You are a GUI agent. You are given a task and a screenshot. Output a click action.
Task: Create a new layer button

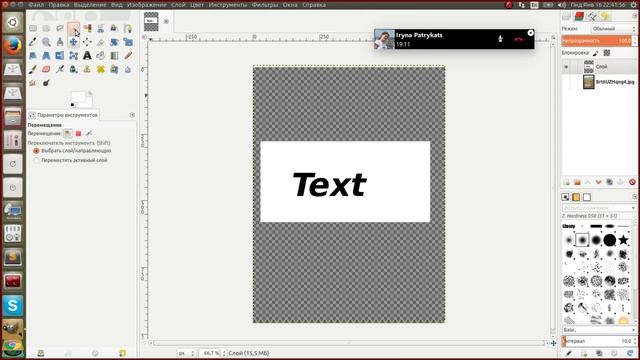point(567,182)
